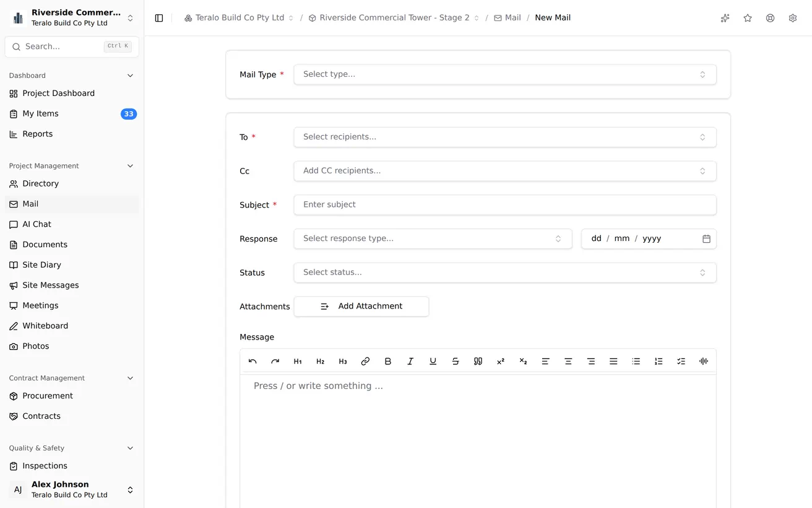Open the Riverside Commercial project switcher
The width and height of the screenshot is (812, 508).
click(72, 17)
